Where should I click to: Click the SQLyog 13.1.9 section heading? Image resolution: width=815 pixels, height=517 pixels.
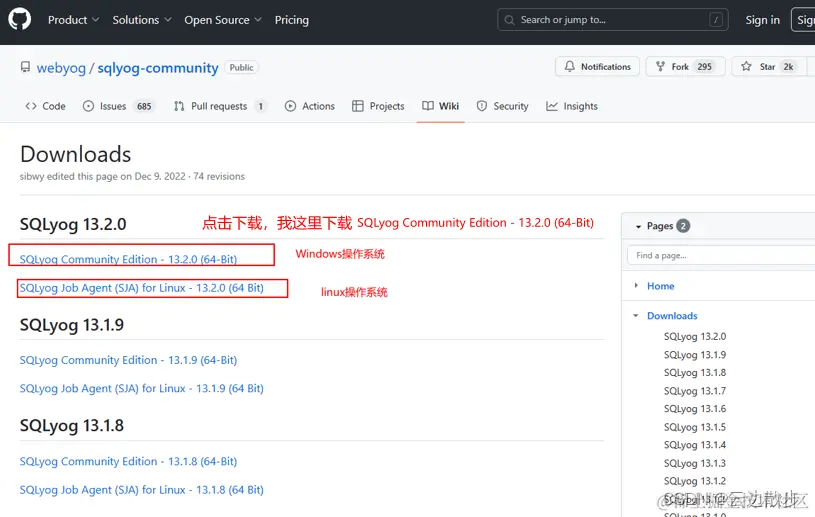click(x=72, y=325)
